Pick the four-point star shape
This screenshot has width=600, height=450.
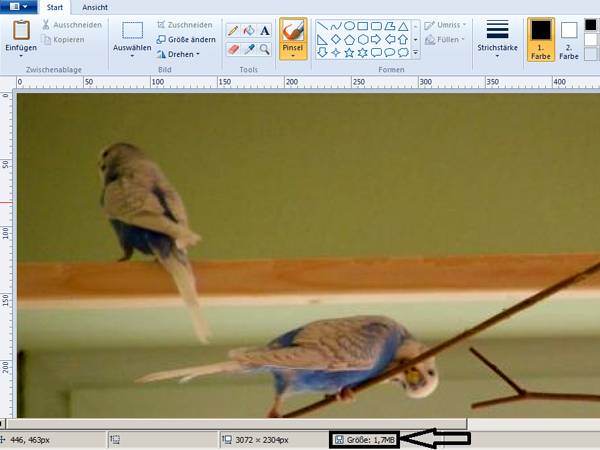pyautogui.click(x=336, y=52)
